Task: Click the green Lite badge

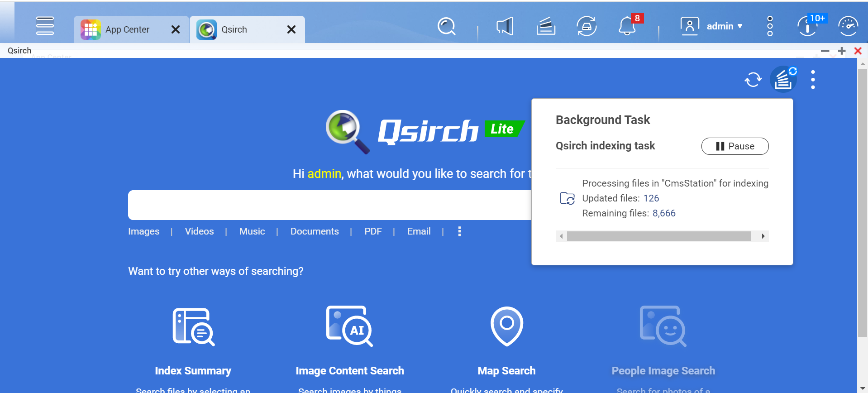Action: pyautogui.click(x=504, y=129)
